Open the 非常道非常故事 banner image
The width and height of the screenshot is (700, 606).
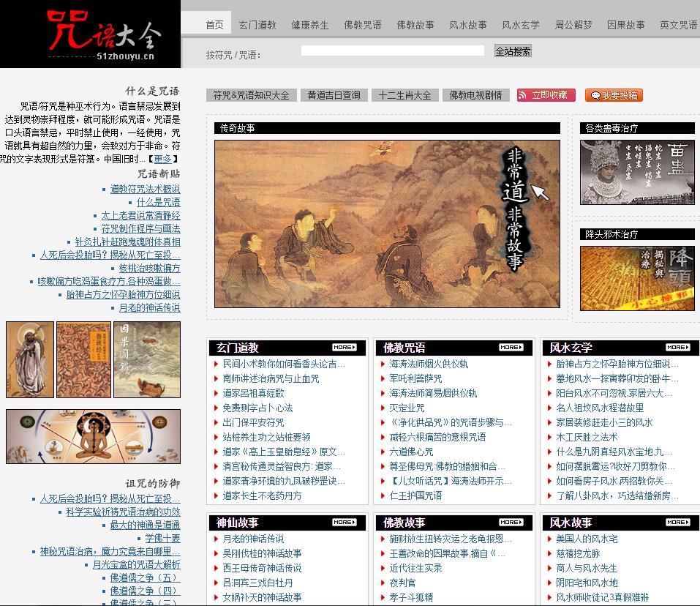click(x=387, y=224)
